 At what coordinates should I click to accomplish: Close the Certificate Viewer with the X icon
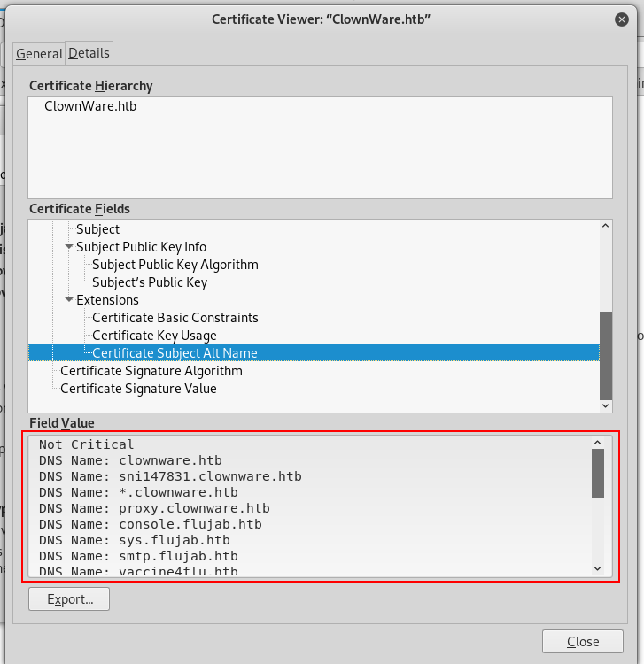pos(622,19)
